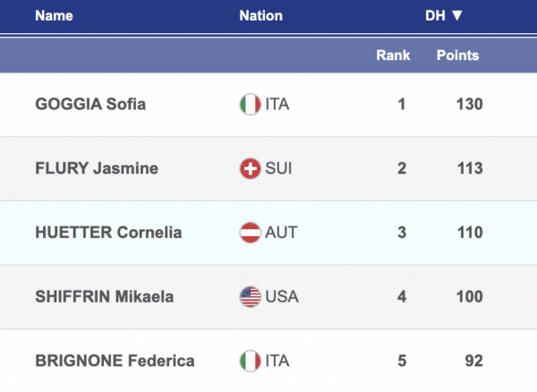Click the AUT nation code
This screenshot has height=392, width=537.
(281, 233)
